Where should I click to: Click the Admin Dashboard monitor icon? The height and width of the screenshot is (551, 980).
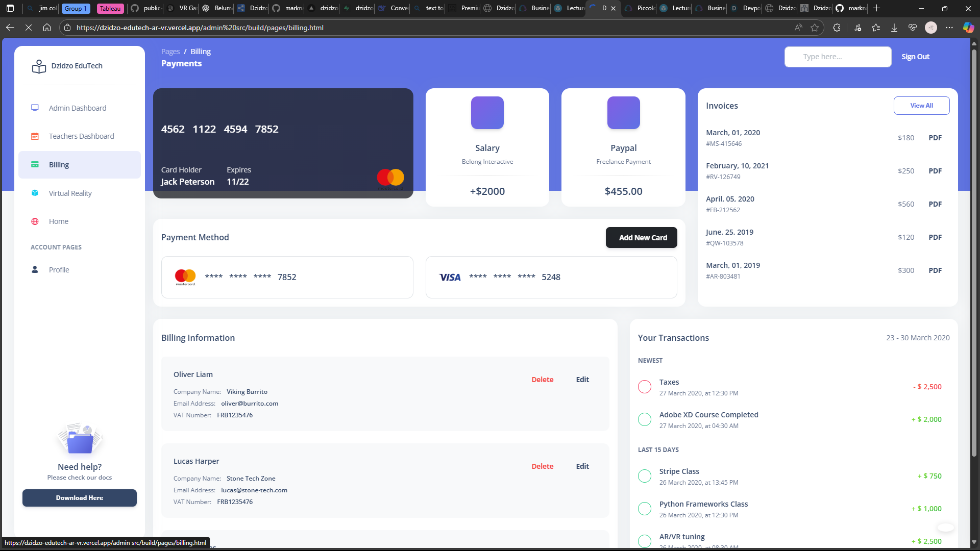(35, 108)
